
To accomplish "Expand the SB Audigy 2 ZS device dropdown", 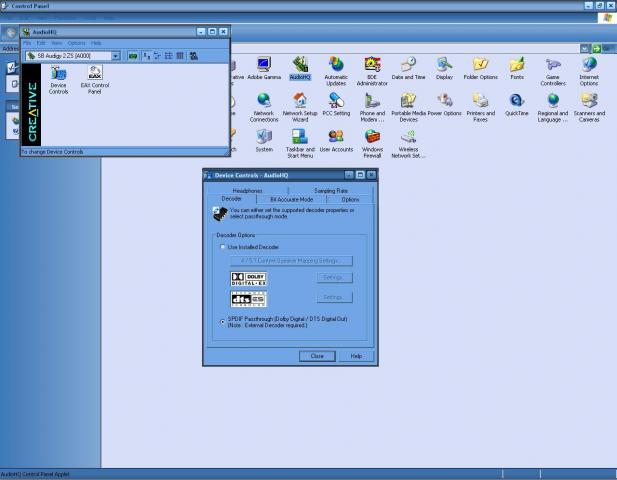I will [115, 56].
